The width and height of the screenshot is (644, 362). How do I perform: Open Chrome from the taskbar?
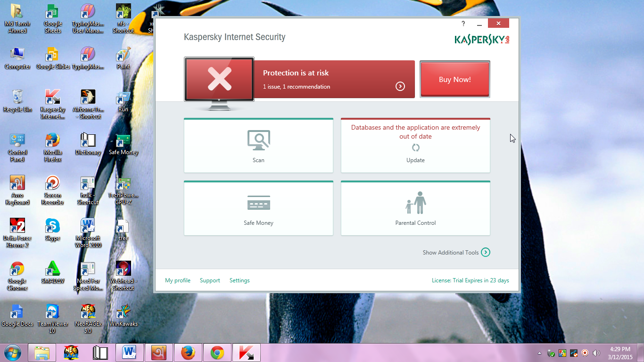pyautogui.click(x=217, y=353)
